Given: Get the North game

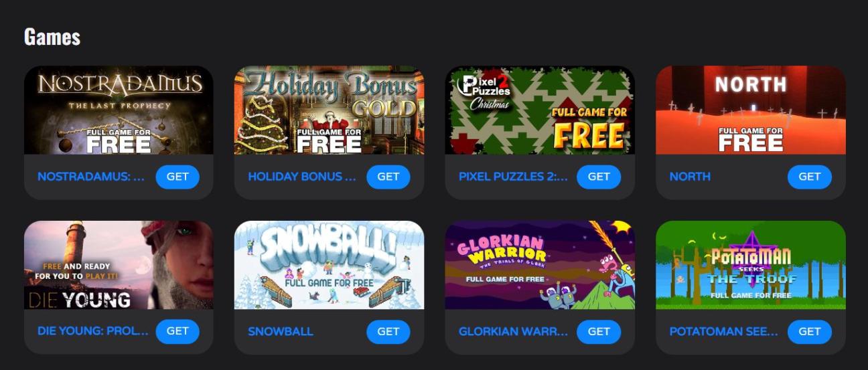Looking at the screenshot, I should [x=810, y=177].
